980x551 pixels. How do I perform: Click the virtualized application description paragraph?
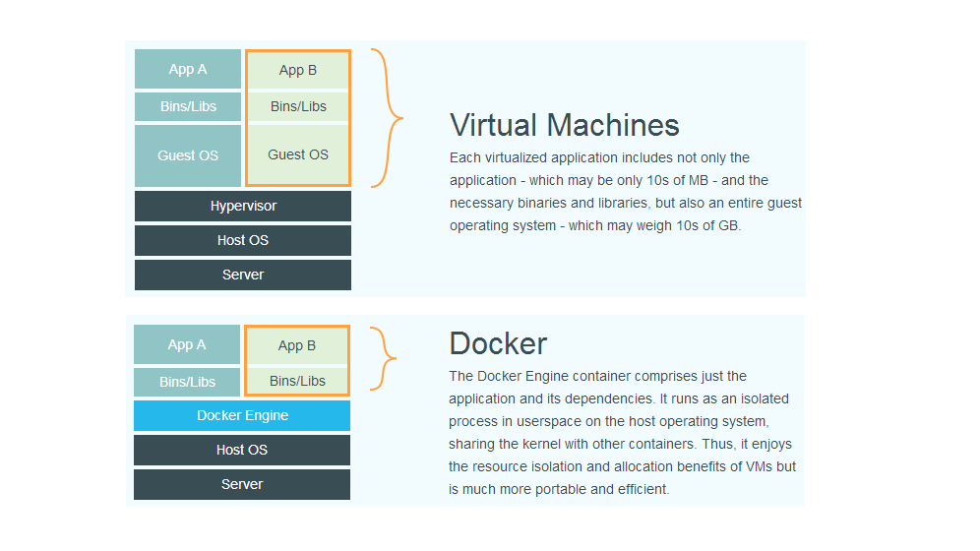[625, 191]
